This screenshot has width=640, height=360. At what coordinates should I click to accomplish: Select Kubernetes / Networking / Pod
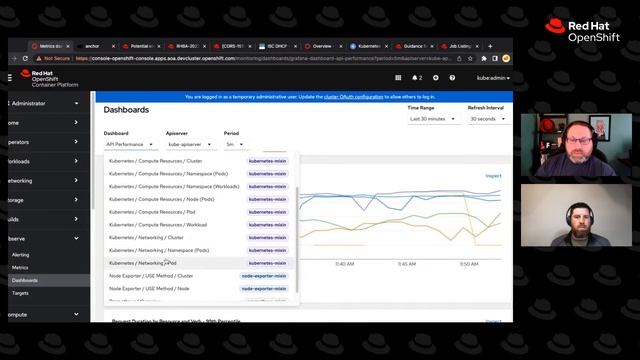click(199, 263)
